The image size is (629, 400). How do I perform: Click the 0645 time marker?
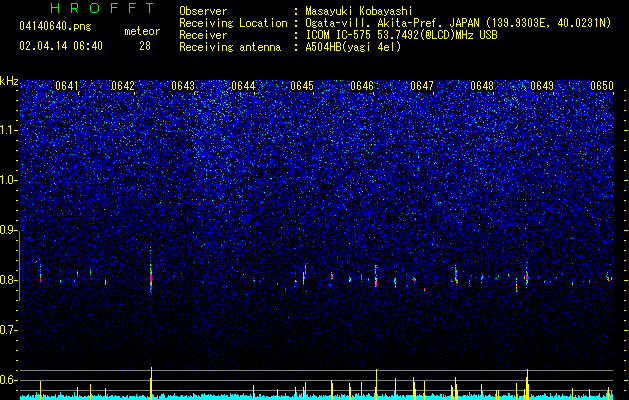(302, 86)
